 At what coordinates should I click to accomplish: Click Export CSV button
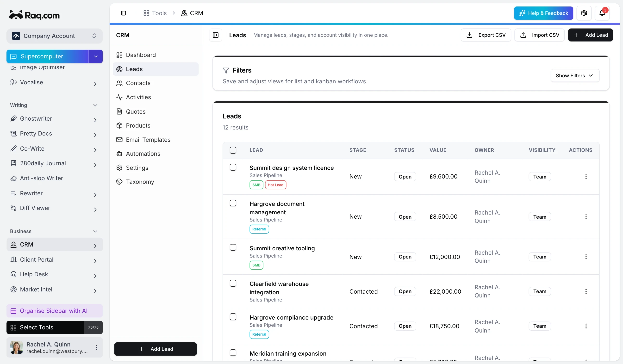point(486,35)
